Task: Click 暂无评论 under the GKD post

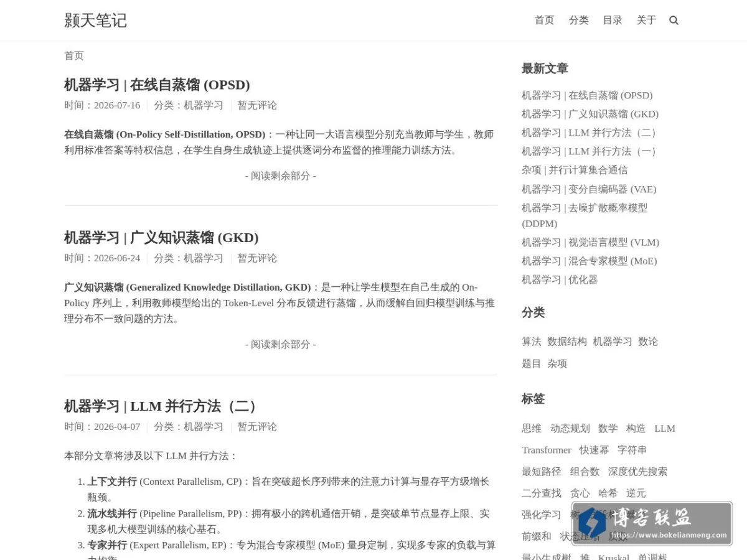Action: coord(257,258)
